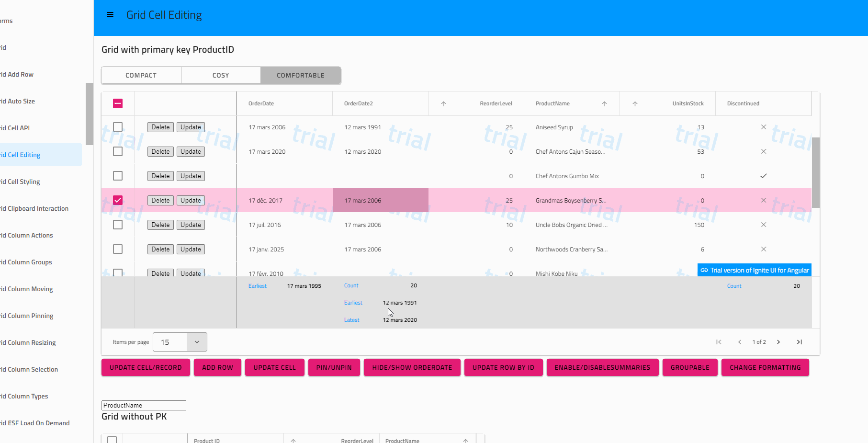
Task: Click the ADD ROW button
Action: [218, 367]
